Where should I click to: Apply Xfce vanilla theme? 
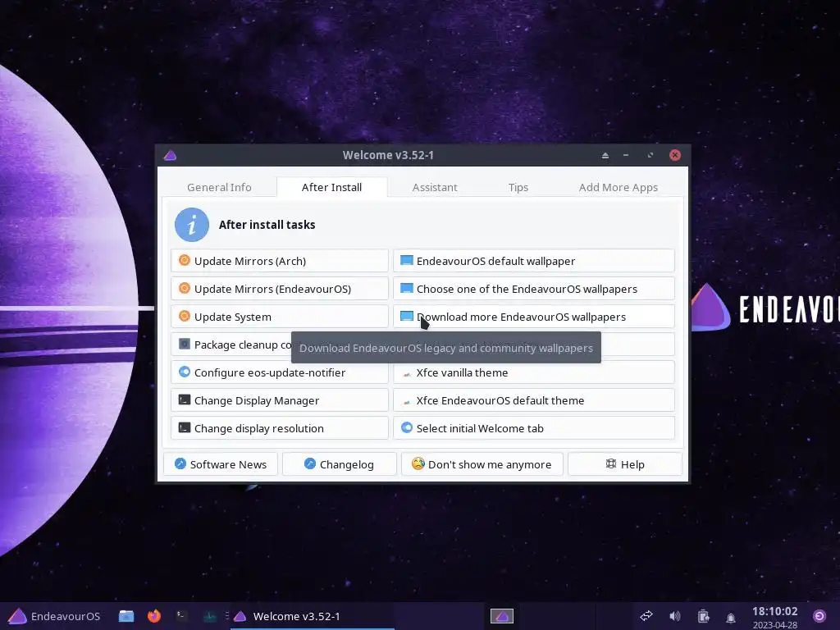click(533, 372)
